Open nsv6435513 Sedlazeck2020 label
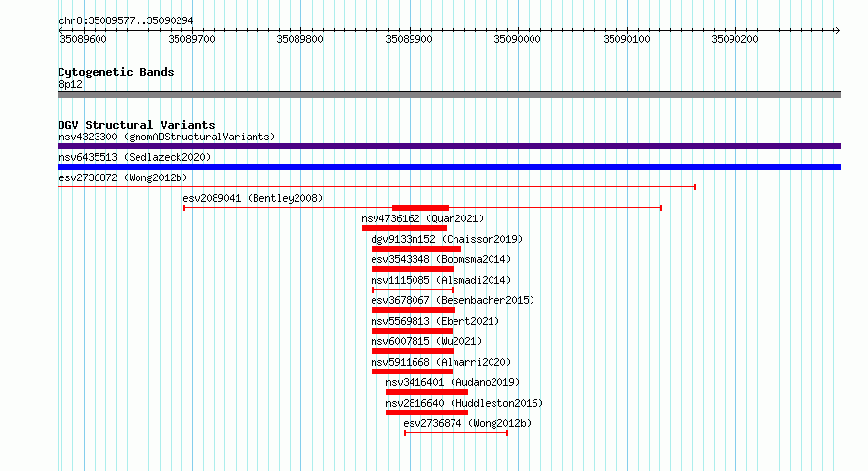 pos(135,157)
